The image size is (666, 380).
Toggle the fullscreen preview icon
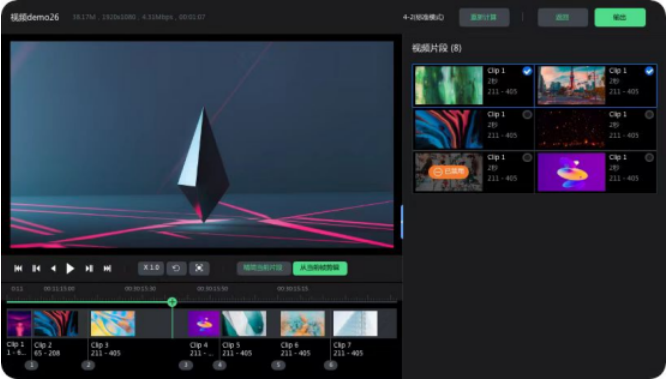click(x=199, y=268)
